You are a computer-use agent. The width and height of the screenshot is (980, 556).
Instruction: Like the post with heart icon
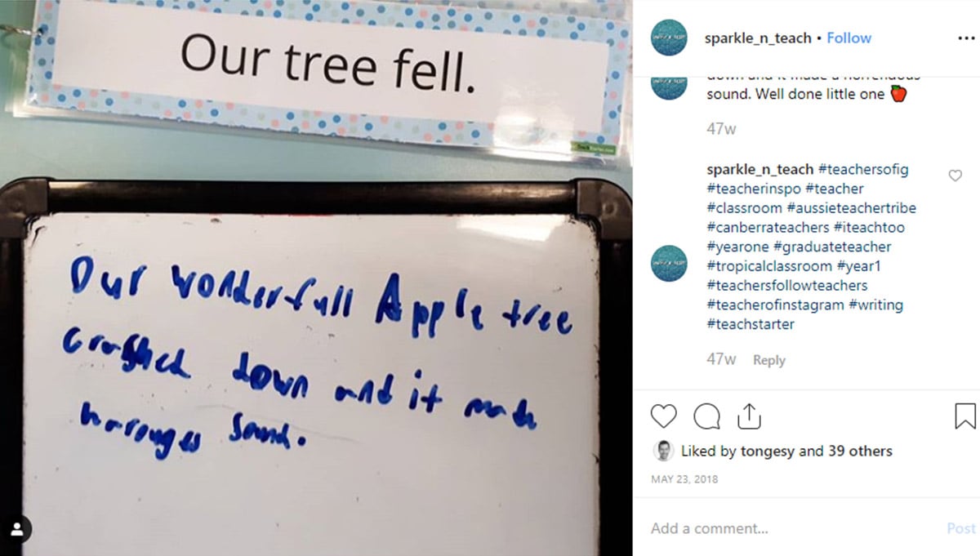coord(664,416)
